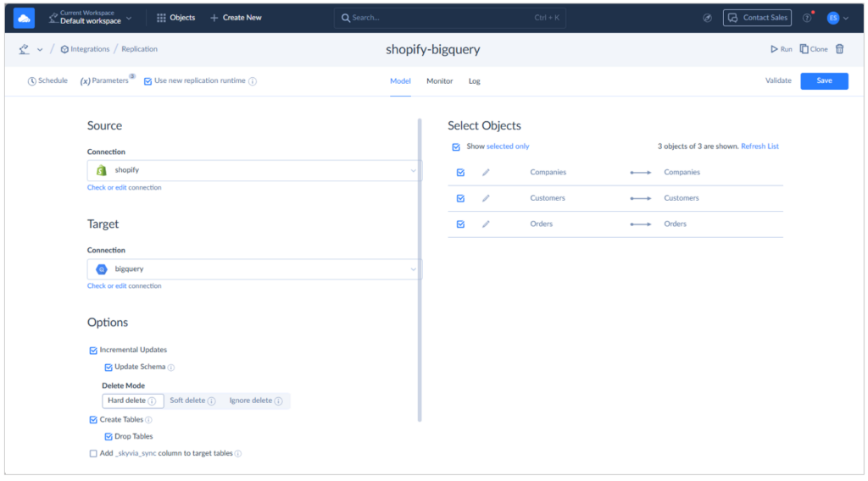Screen dimensions: 868x481
Task: Select Soft delete mode
Action: pyautogui.click(x=192, y=401)
